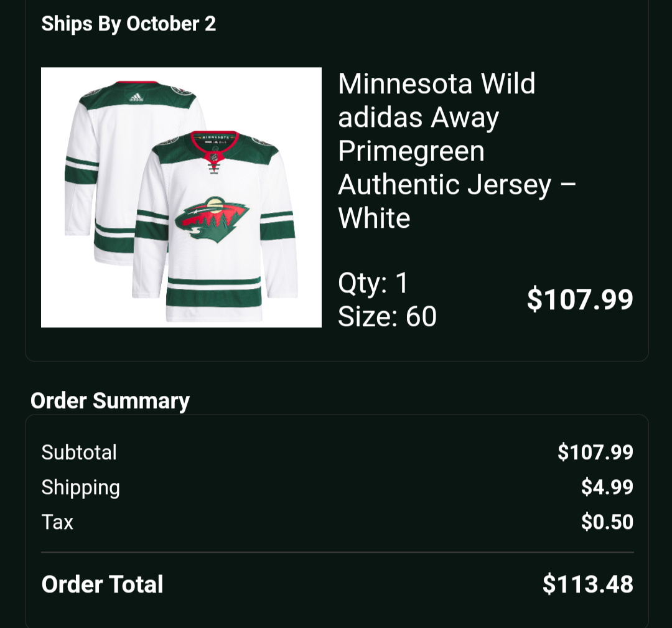Screen dimensions: 672x628
Task: Click the Ships By October 2 heading
Action: 129,24
